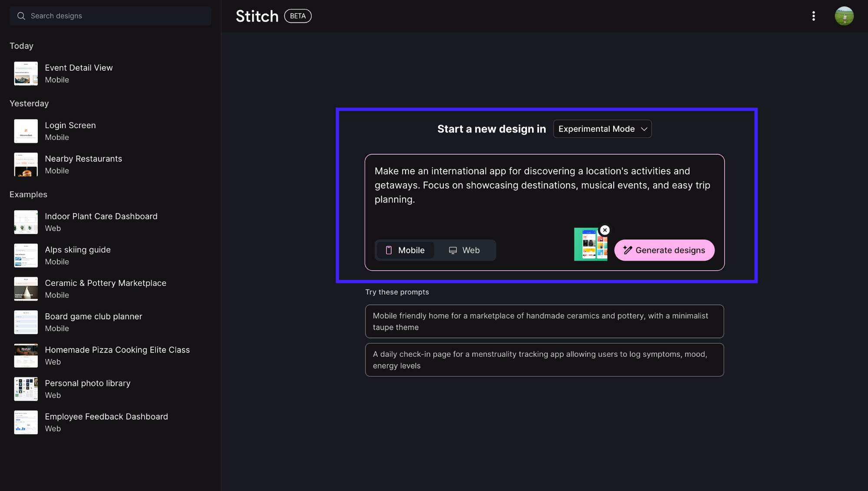Viewport: 868px width, 491px height.
Task: Open Event Detail View design thumbnail
Action: (x=26, y=73)
